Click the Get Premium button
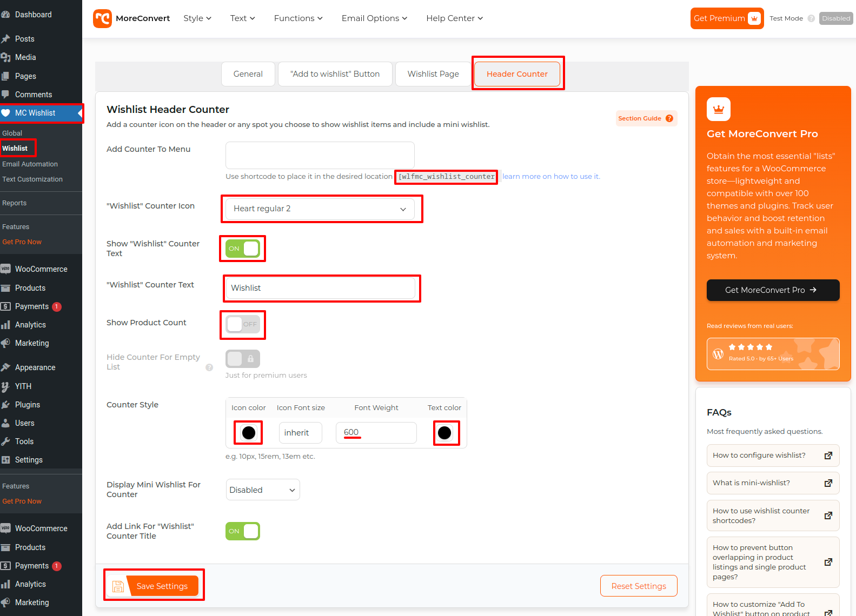The image size is (856, 616). [x=727, y=18]
